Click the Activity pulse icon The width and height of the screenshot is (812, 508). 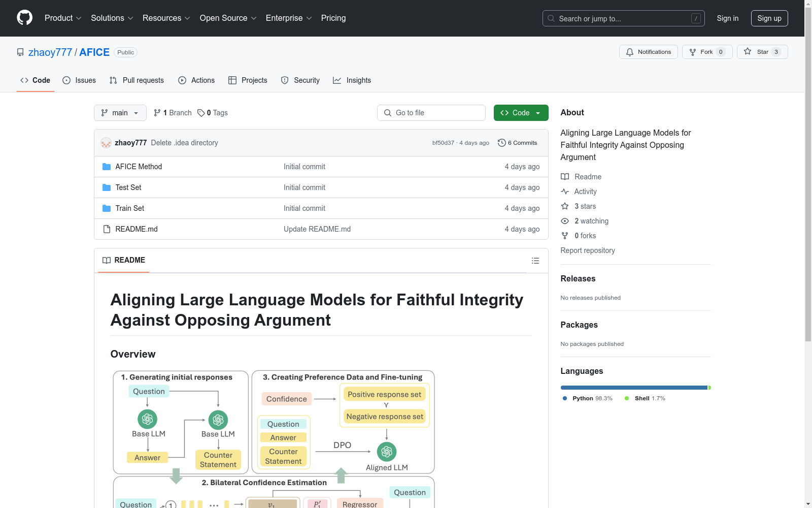coord(565,192)
